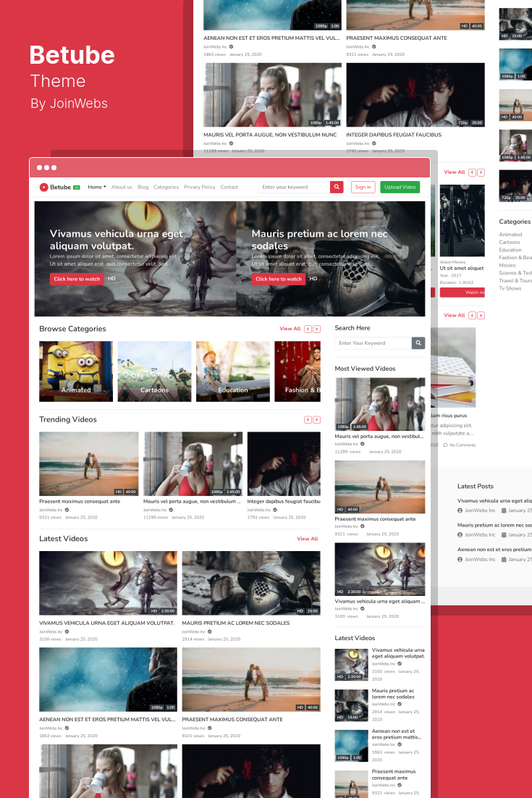This screenshot has width=532, height=798.
Task: Click View All in Browse Categories
Action: click(x=290, y=329)
